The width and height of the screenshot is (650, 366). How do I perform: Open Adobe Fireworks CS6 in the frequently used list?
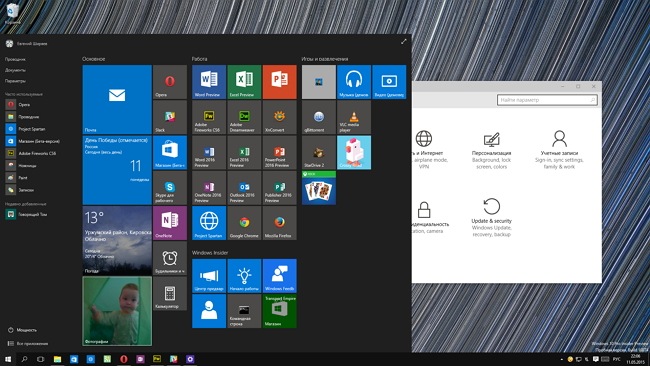(31, 153)
